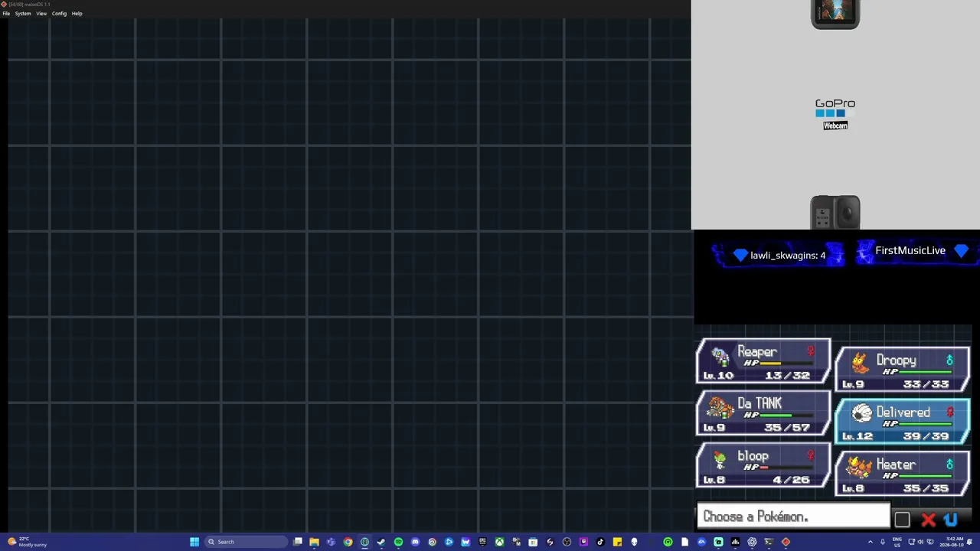Open File Explorer from the taskbar

pyautogui.click(x=314, y=542)
